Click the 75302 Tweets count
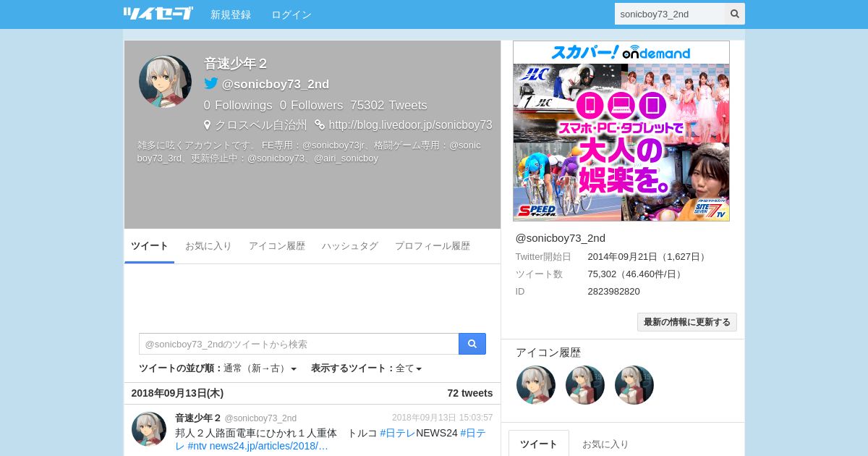 389,105
